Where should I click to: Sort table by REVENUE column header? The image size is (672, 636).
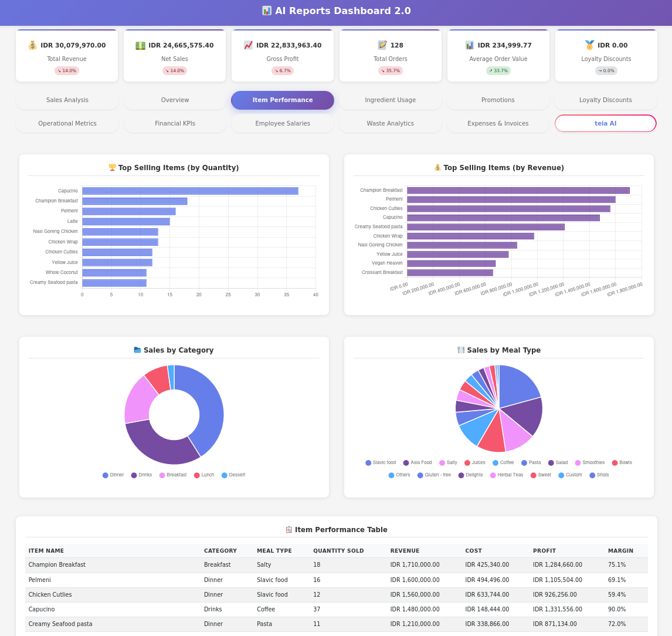coord(405,551)
